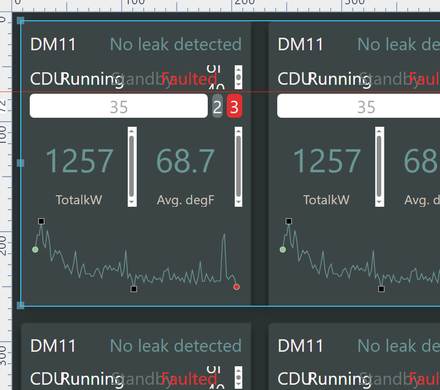440x390 pixels.
Task: Click the black minimum marker on the selected card's sparkline
Action: tap(134, 289)
